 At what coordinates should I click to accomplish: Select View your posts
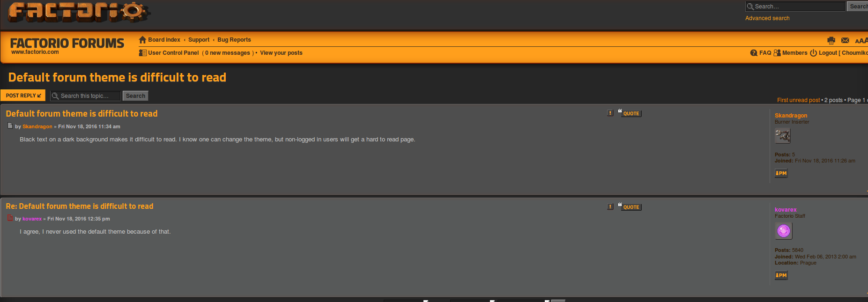pos(281,53)
